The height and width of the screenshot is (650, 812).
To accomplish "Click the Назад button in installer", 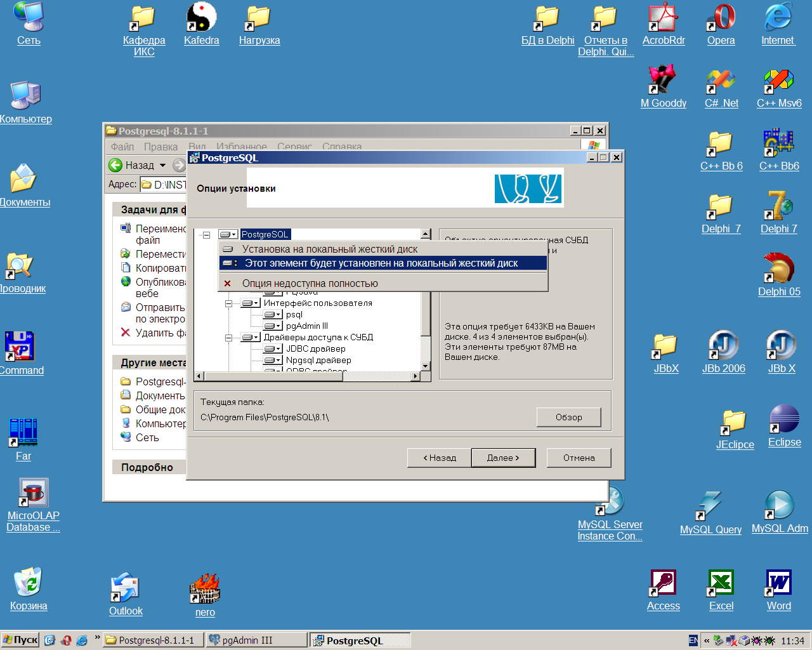I will [439, 458].
